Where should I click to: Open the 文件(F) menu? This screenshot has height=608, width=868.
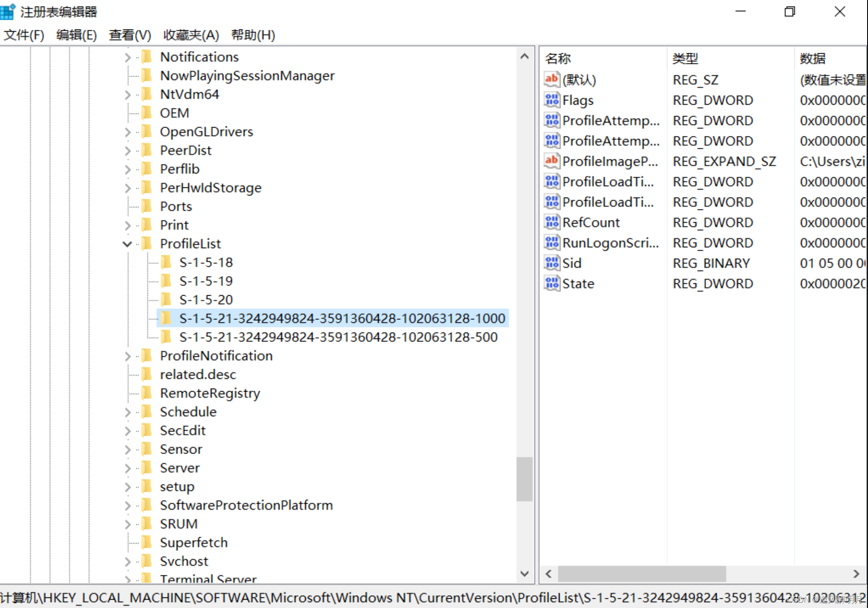point(24,35)
